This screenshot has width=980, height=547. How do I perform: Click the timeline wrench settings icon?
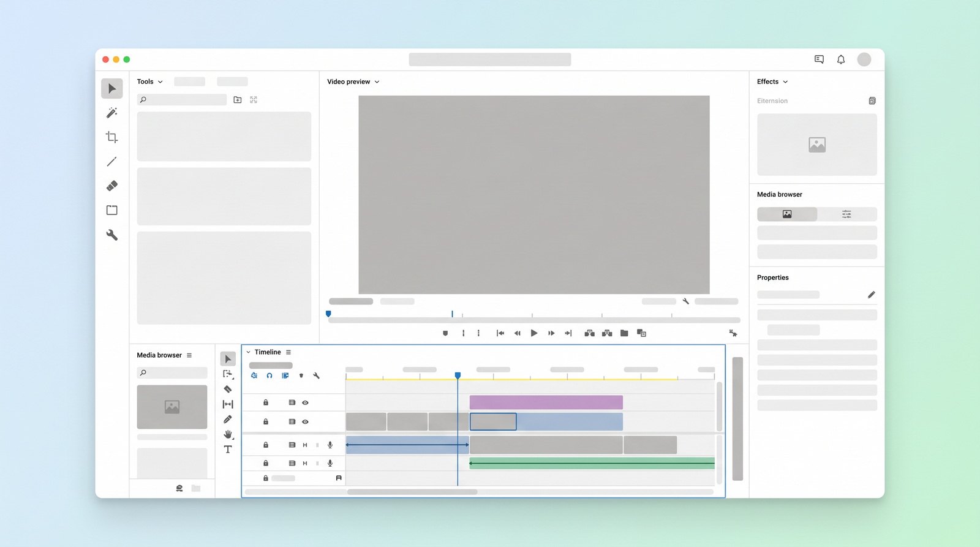(x=317, y=375)
